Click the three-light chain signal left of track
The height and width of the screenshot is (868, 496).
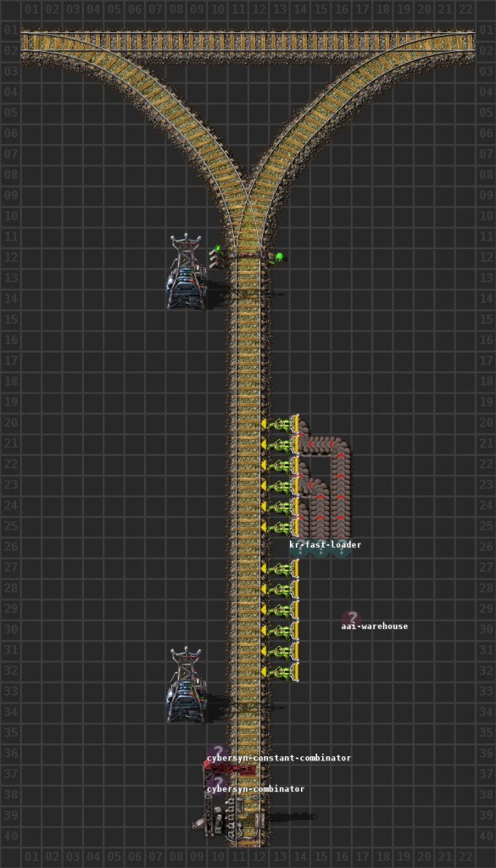click(x=216, y=256)
